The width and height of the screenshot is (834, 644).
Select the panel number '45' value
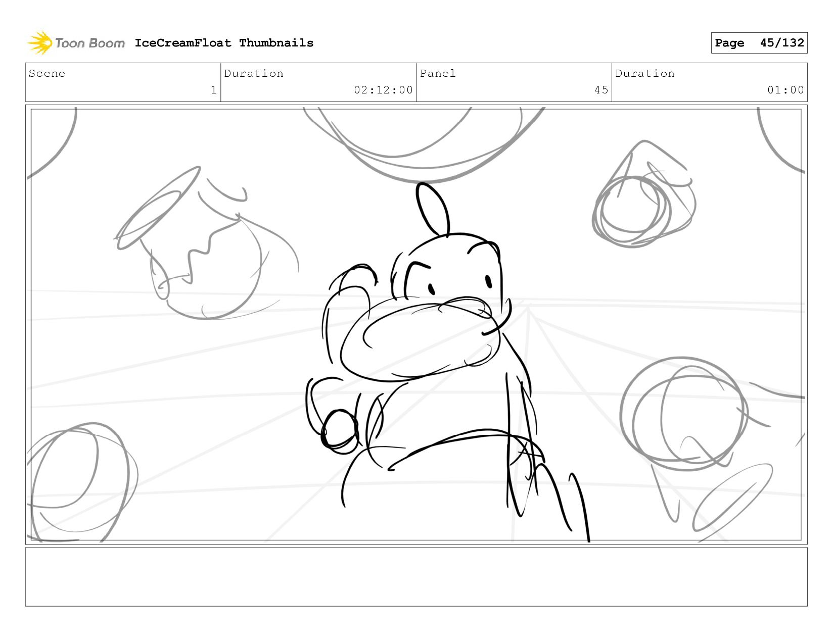click(x=601, y=90)
